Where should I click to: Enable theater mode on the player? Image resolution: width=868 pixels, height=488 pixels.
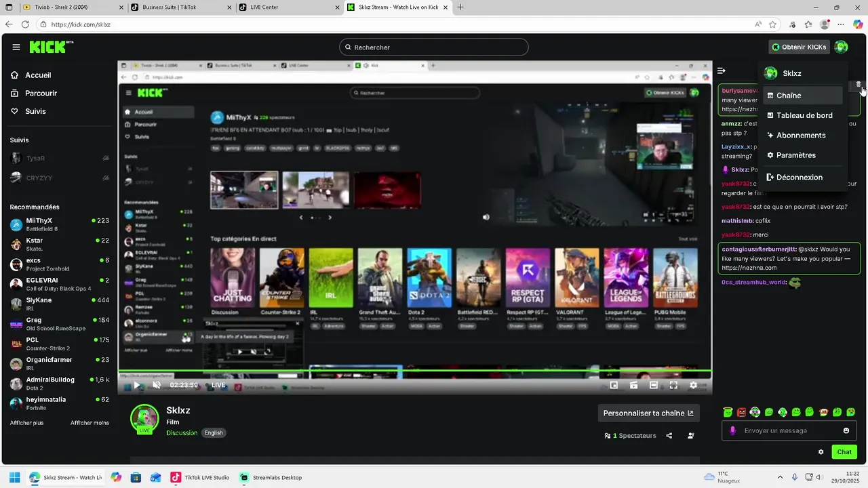(654, 385)
